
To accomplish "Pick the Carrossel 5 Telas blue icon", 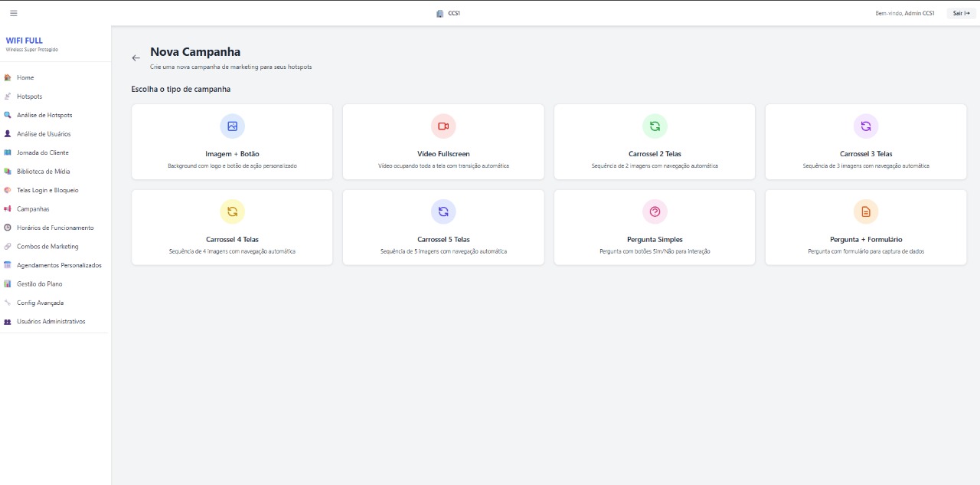I will (443, 211).
